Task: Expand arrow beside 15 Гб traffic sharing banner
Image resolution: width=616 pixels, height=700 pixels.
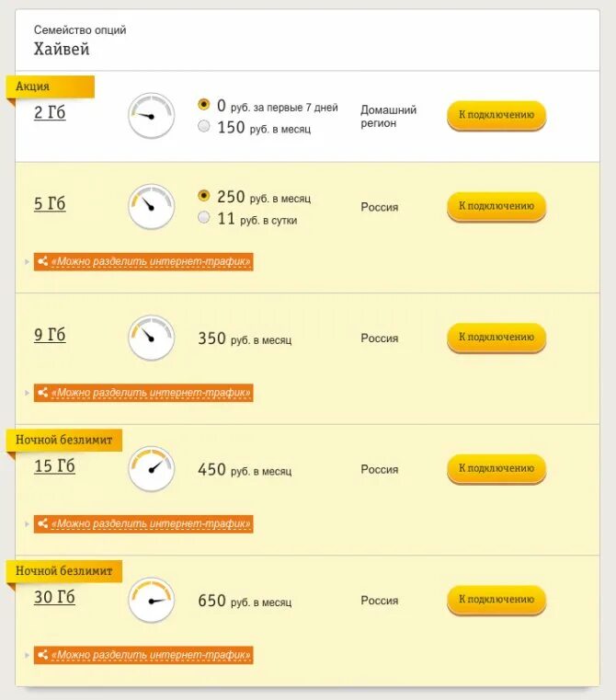Action: (x=28, y=523)
